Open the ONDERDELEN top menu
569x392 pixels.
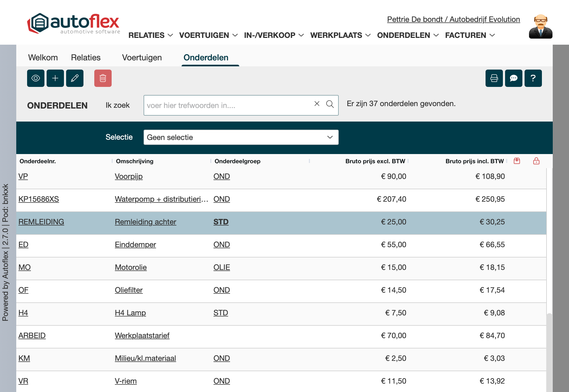[408, 35]
